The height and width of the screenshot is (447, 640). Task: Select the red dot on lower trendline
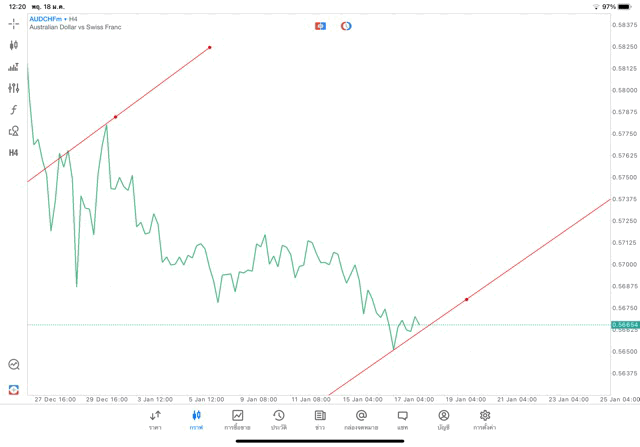(467, 299)
